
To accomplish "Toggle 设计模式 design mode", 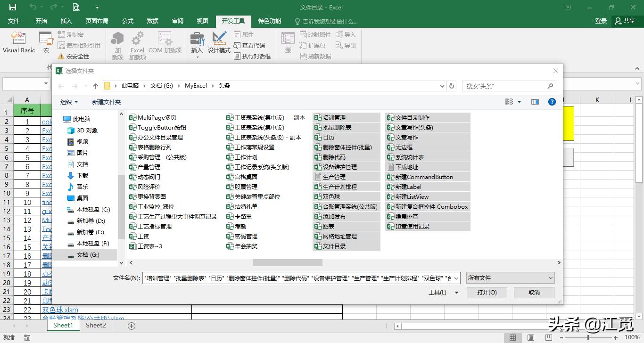I will click(x=219, y=42).
